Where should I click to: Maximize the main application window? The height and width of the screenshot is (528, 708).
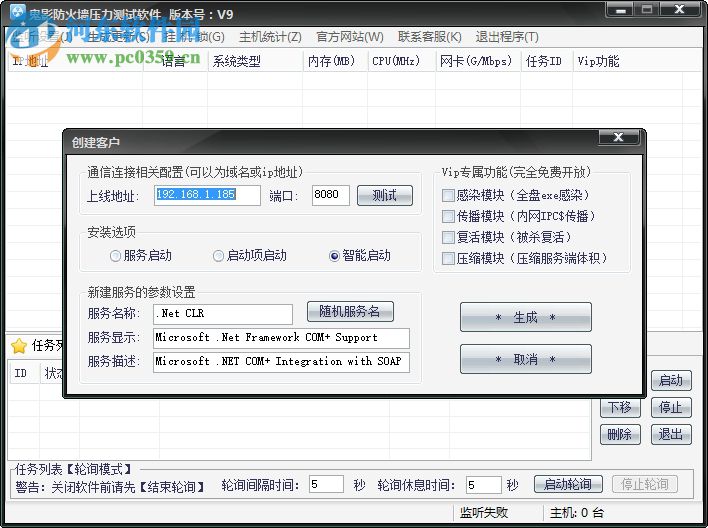647,9
